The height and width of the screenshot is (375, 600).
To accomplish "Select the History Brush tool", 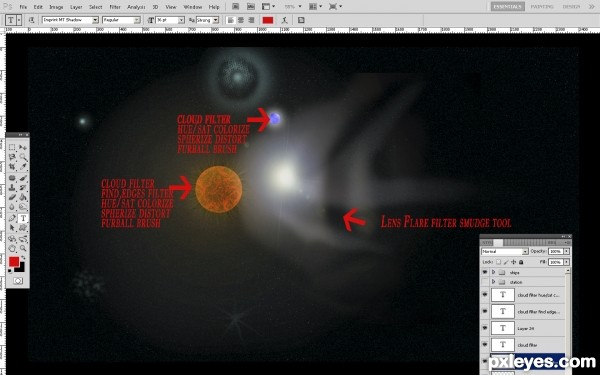I will [x=23, y=188].
